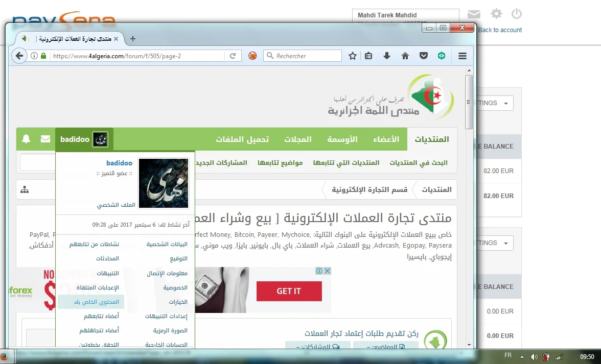Go to the Firefox home page icon
601x364 pixels.
(405, 56)
